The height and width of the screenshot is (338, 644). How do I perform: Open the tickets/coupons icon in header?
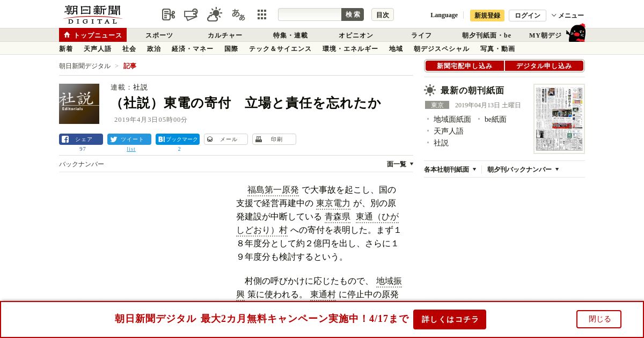(191, 14)
